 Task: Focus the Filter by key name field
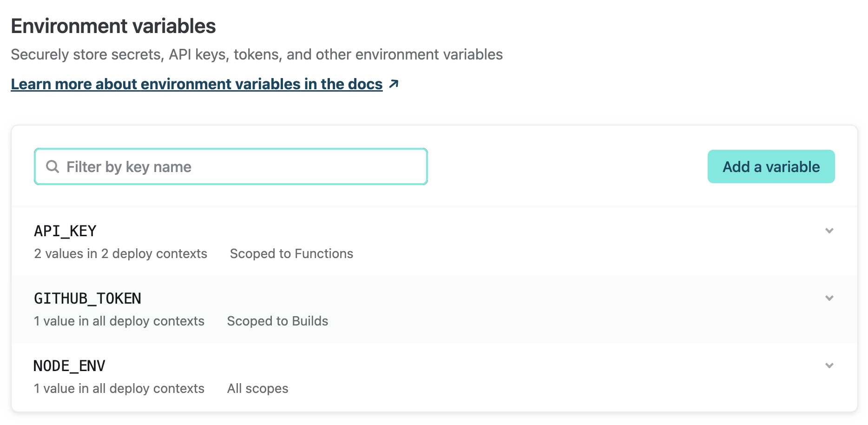pyautogui.click(x=242, y=167)
